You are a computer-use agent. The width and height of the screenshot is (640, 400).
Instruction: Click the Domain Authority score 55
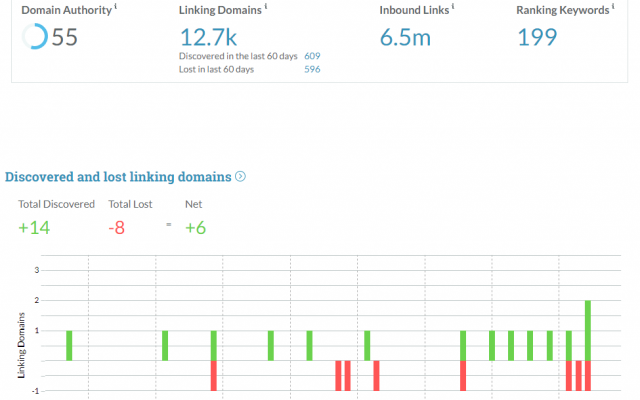click(x=64, y=37)
